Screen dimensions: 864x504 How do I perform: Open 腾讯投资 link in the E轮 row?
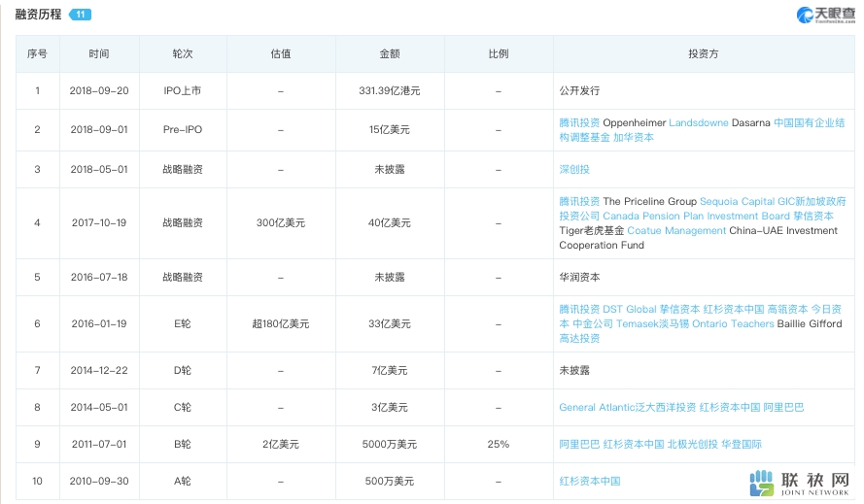click(579, 309)
